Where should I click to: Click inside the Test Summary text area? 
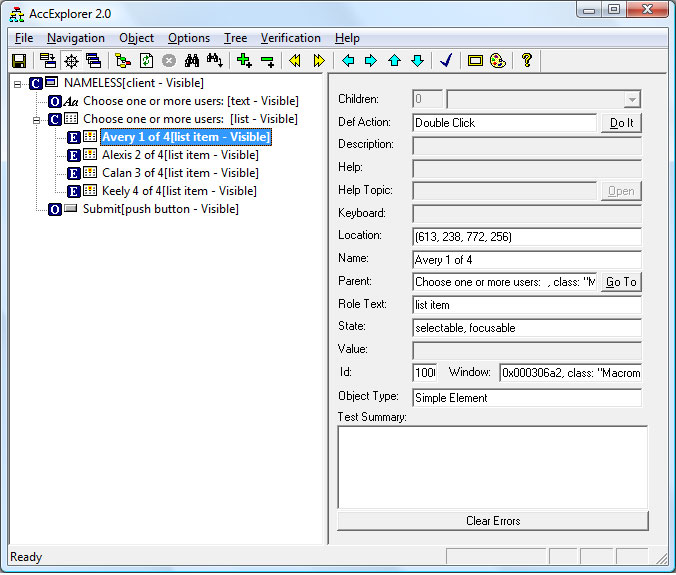492,467
